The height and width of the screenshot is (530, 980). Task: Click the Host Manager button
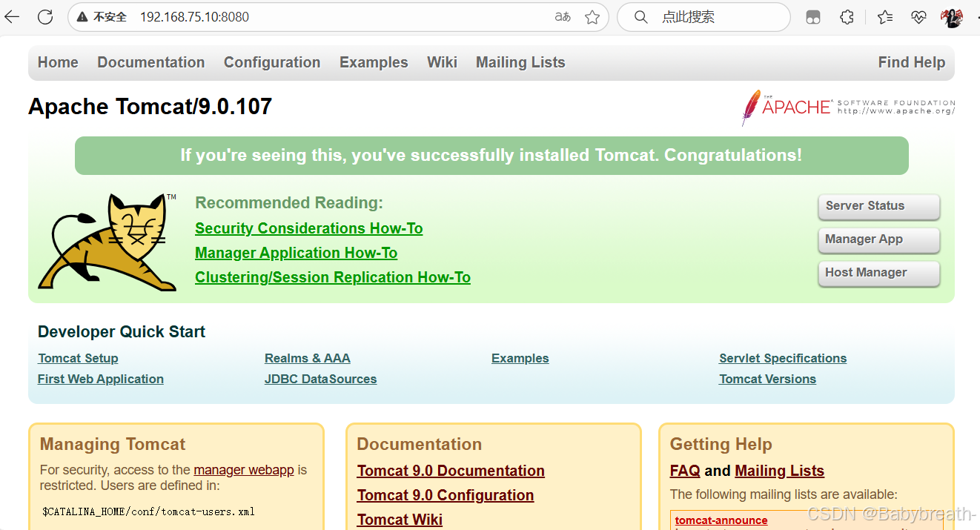878,273
